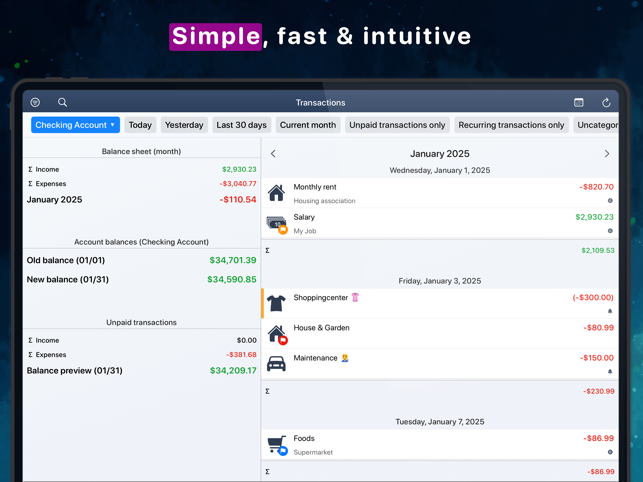Click Housing association subtitle
The width and height of the screenshot is (643, 482).
(x=324, y=201)
